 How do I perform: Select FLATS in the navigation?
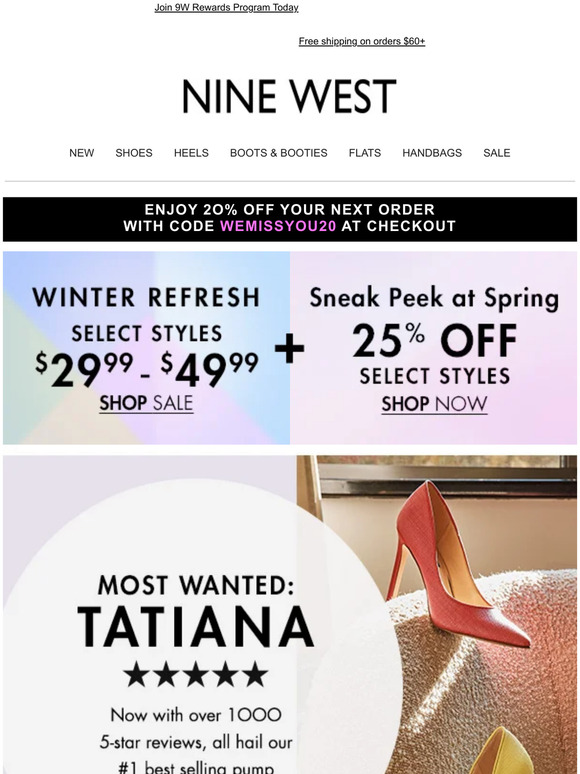pyautogui.click(x=365, y=153)
